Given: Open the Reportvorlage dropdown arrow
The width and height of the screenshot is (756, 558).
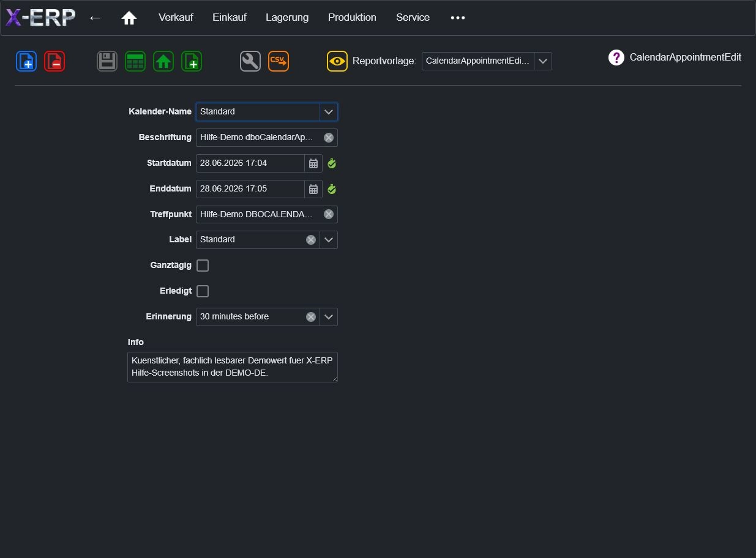Looking at the screenshot, I should click(543, 61).
